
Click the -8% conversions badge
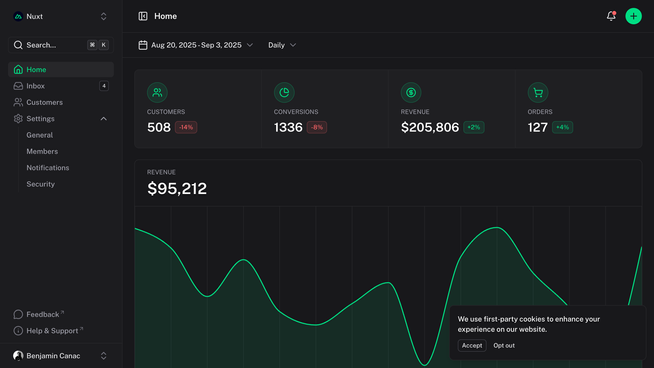point(317,127)
